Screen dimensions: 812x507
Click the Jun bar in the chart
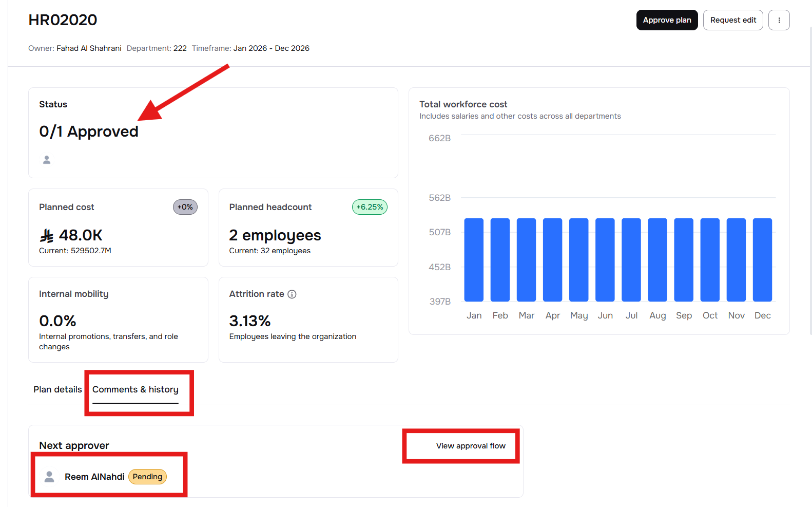coord(605,259)
